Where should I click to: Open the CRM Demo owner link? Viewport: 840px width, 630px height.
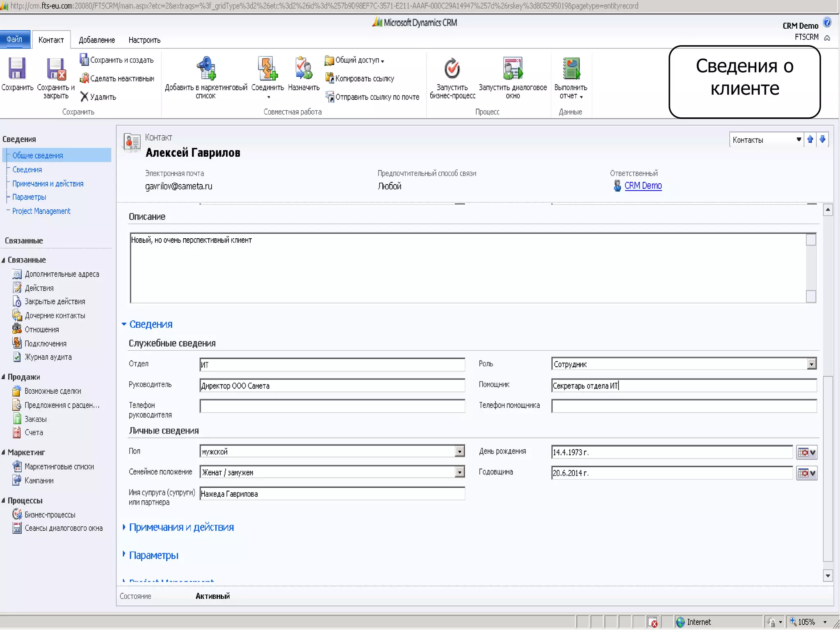click(x=643, y=186)
